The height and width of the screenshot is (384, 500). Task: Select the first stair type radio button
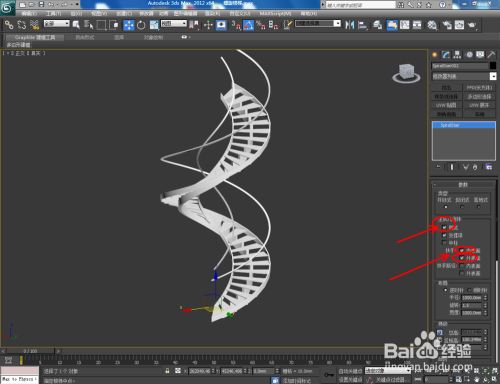pyautogui.click(x=445, y=207)
